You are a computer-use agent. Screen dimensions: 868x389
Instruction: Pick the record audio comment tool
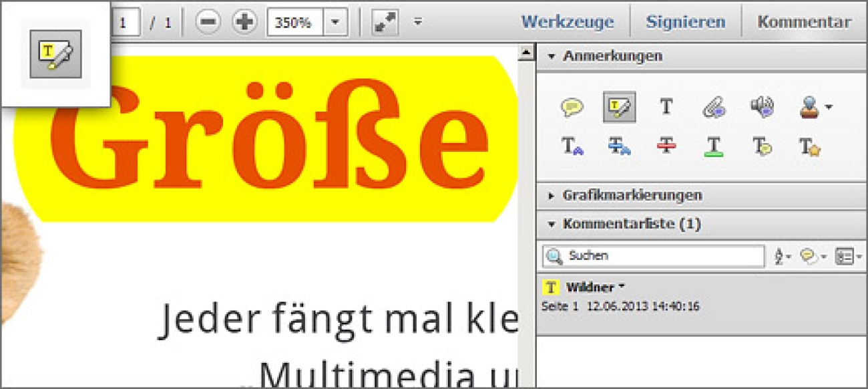(x=761, y=106)
